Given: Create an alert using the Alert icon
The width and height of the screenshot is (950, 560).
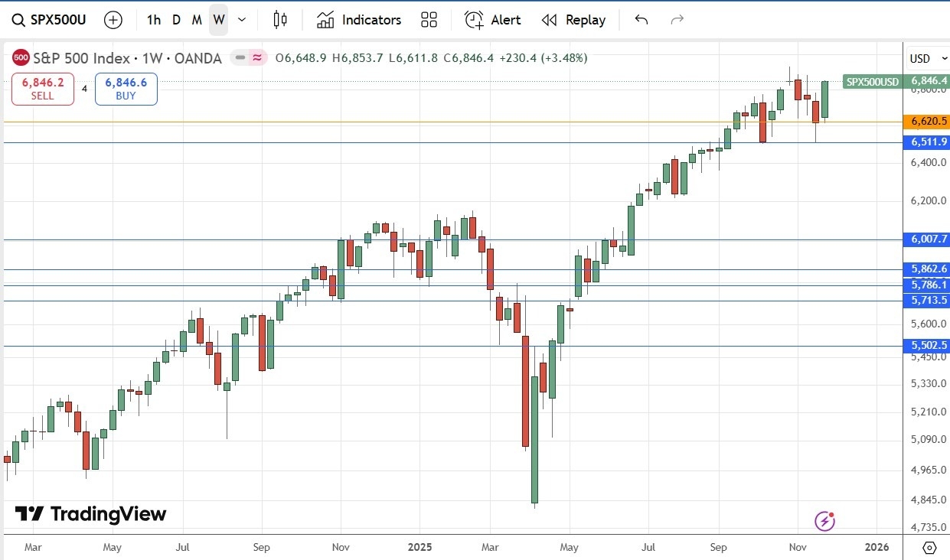Looking at the screenshot, I should coord(492,20).
